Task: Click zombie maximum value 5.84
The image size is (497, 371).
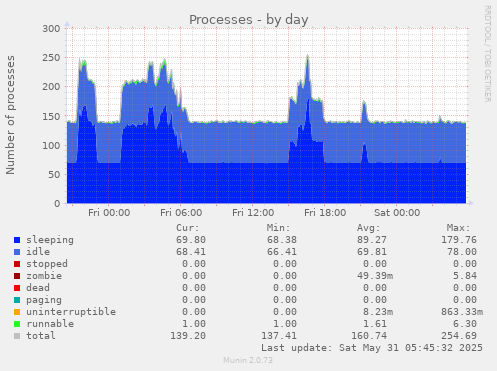Action: [x=465, y=276]
